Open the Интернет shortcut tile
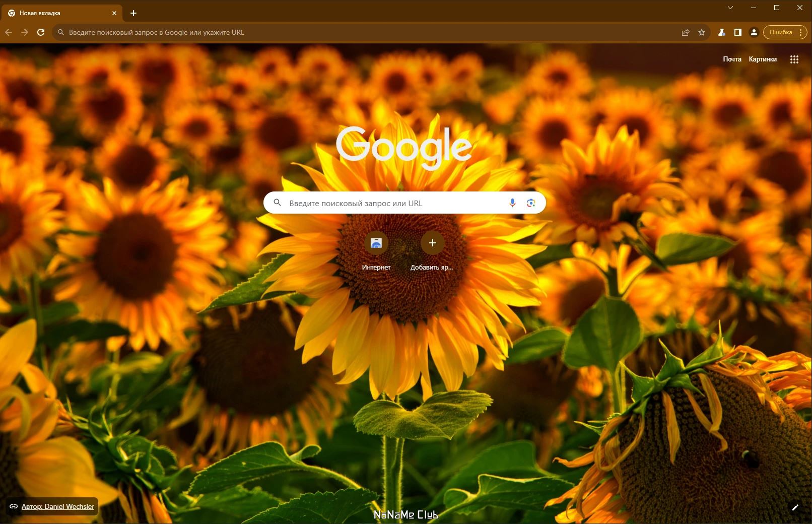 coord(376,243)
